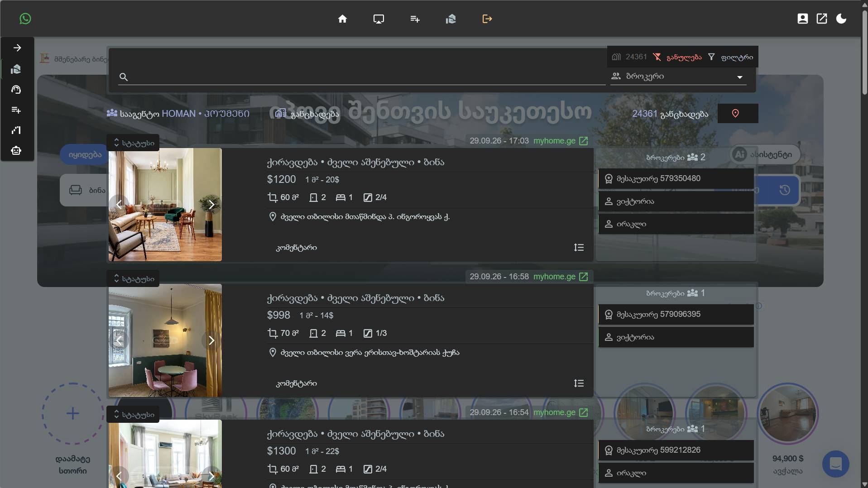The image size is (868, 488).
Task: Open the chat bubble widget at bottom right
Action: (836, 464)
